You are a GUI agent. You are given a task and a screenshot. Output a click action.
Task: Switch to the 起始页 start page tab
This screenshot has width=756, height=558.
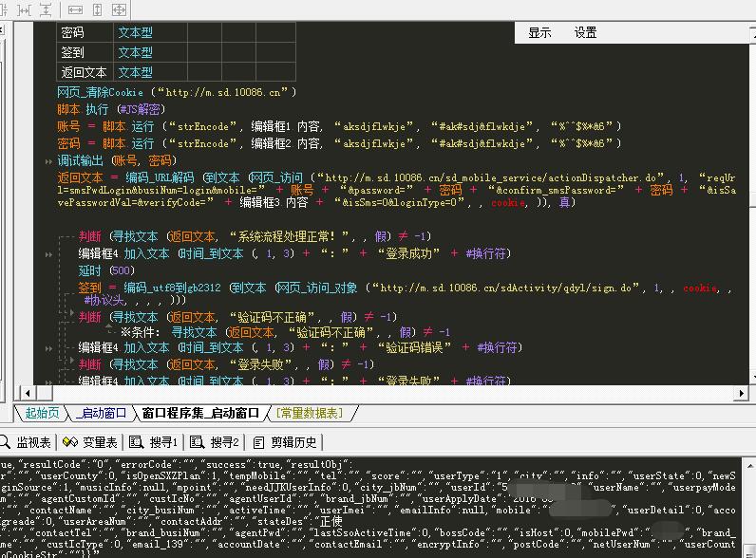point(42,413)
